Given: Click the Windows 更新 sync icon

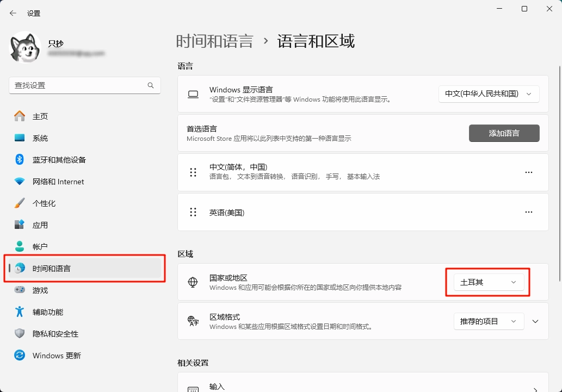Looking at the screenshot, I should tap(20, 356).
